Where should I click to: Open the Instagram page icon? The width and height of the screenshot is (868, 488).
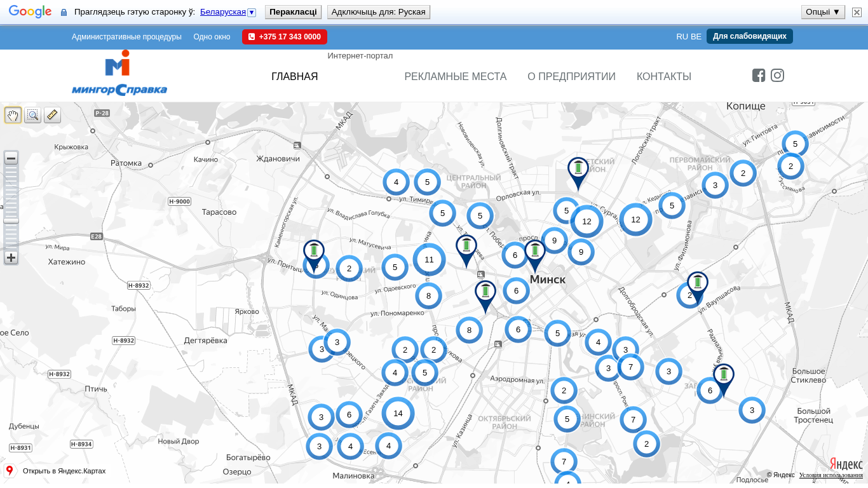click(777, 76)
